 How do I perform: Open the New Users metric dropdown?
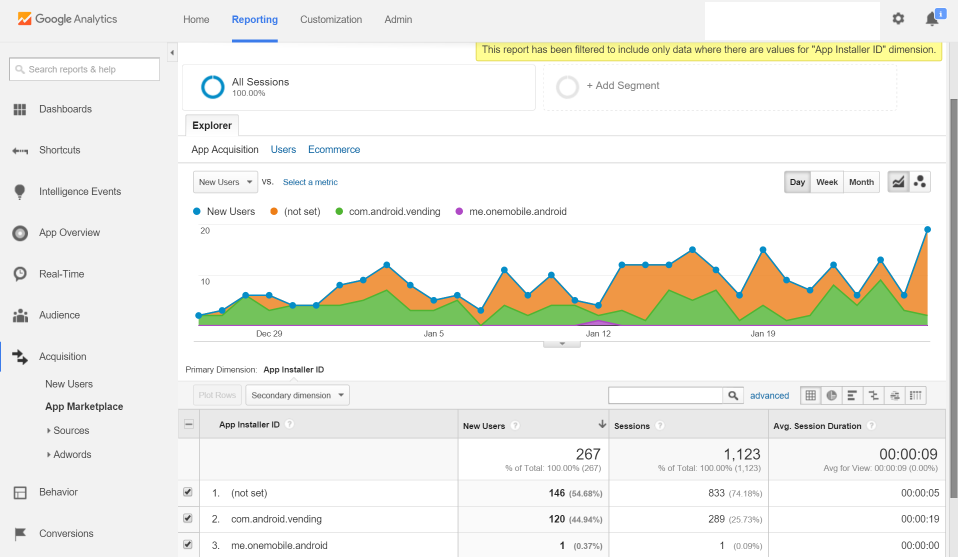coord(225,182)
